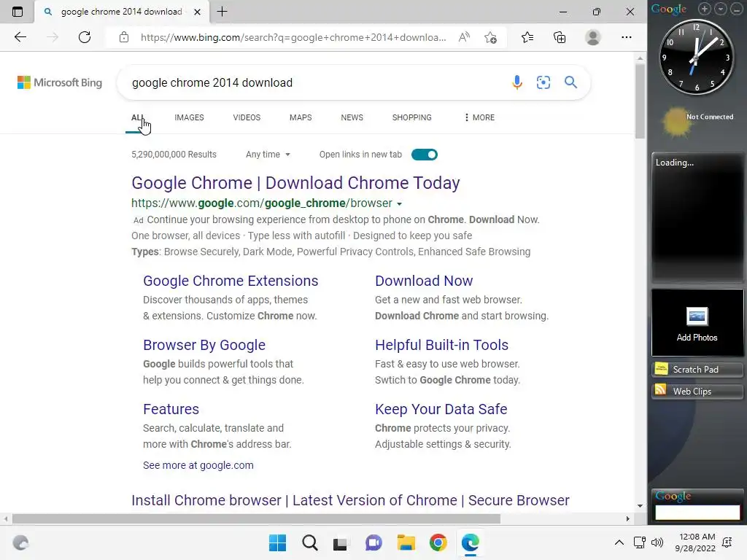Open the taskbar clock and date
This screenshot has height=560, width=747.
coord(695,542)
